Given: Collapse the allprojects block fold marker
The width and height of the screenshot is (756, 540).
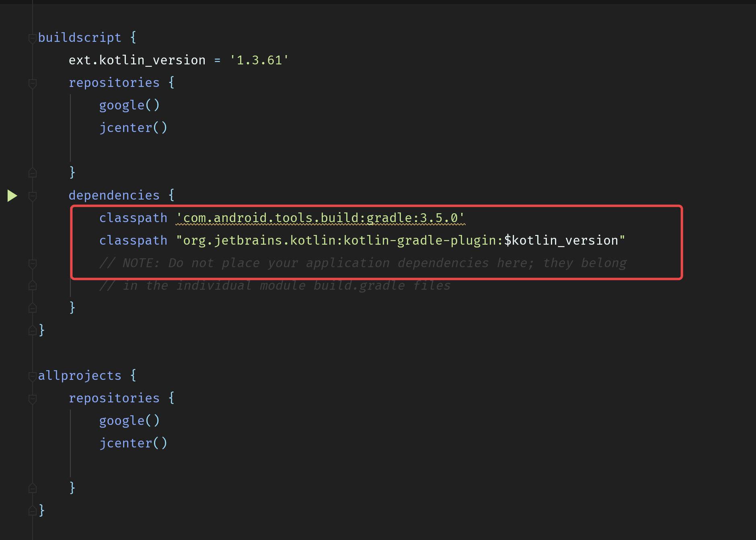Looking at the screenshot, I should pos(33,377).
